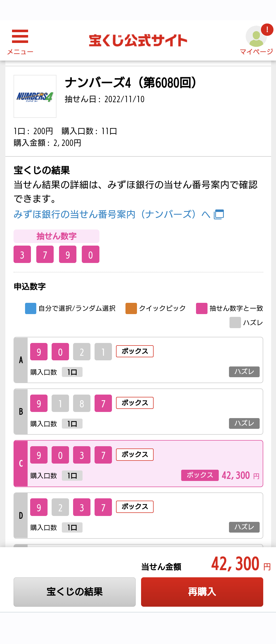This screenshot has width=276, height=644.
Task: Tap the red 再購入 button
Action: (202, 592)
